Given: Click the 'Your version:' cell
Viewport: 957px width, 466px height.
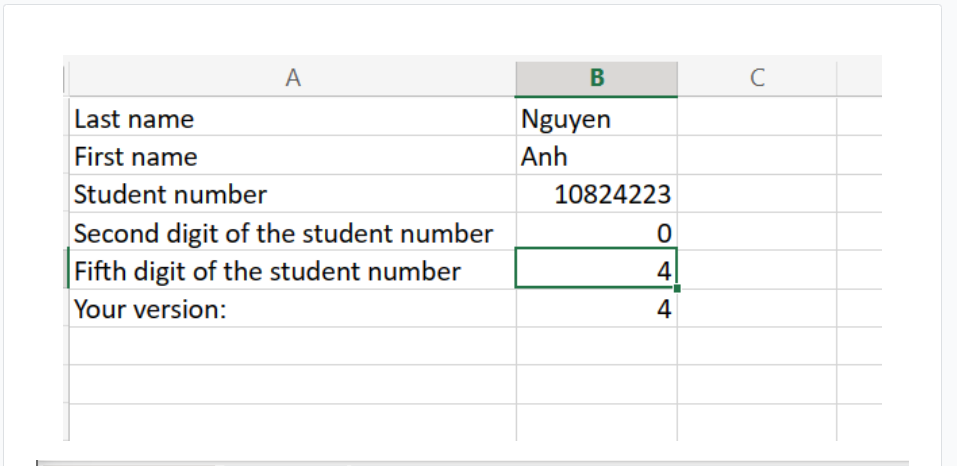Looking at the screenshot, I should tap(293, 308).
